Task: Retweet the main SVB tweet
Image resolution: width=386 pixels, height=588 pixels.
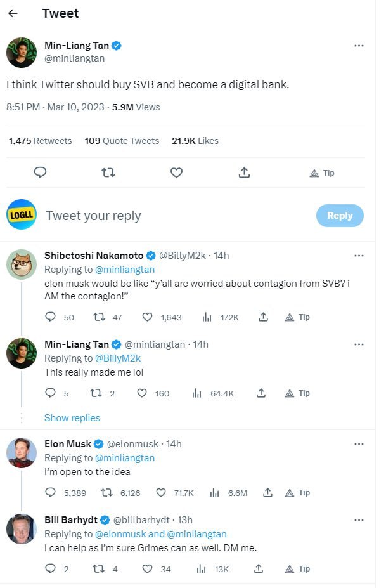Action: click(108, 173)
